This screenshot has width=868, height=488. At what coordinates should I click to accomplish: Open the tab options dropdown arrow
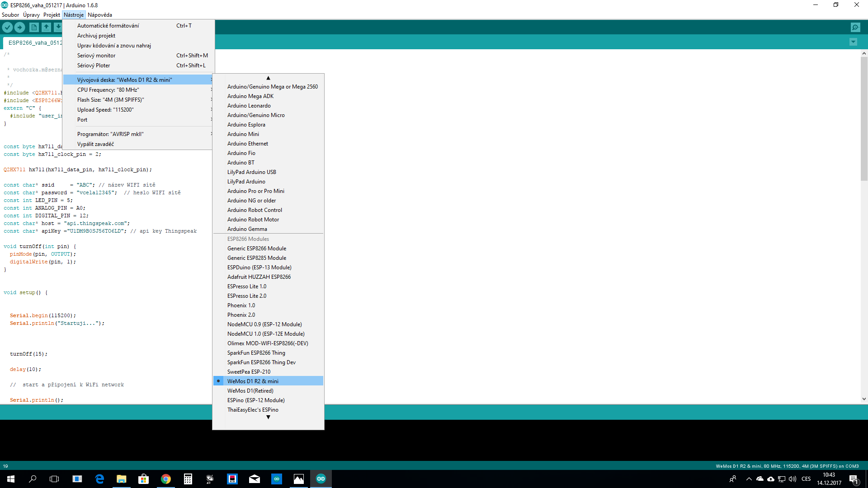[x=853, y=42]
